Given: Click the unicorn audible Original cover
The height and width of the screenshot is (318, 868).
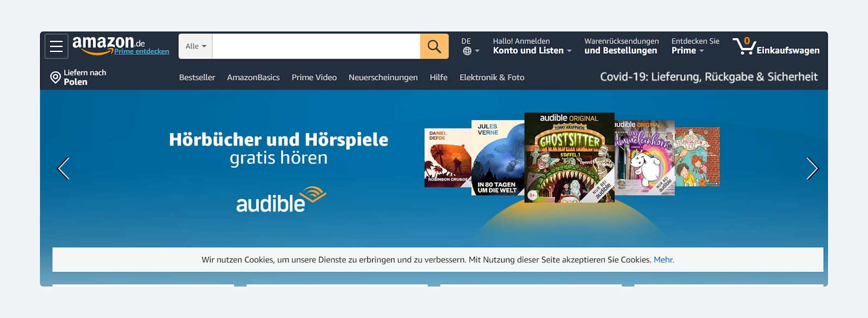Looking at the screenshot, I should coord(645,158).
